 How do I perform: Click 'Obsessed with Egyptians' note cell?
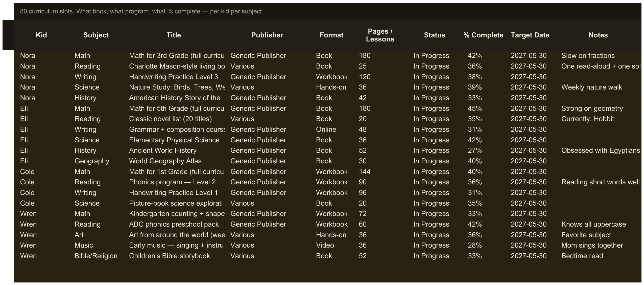click(x=598, y=150)
